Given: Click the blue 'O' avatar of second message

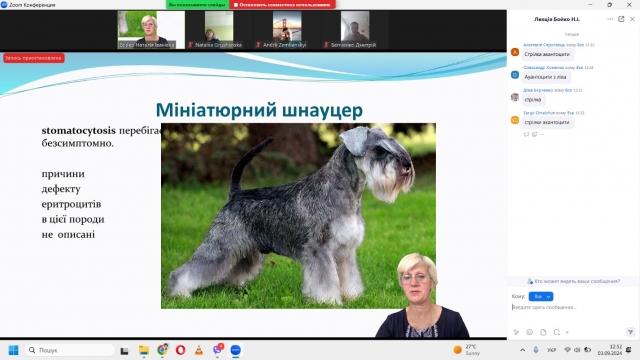Looking at the screenshot, I should tap(515, 75).
